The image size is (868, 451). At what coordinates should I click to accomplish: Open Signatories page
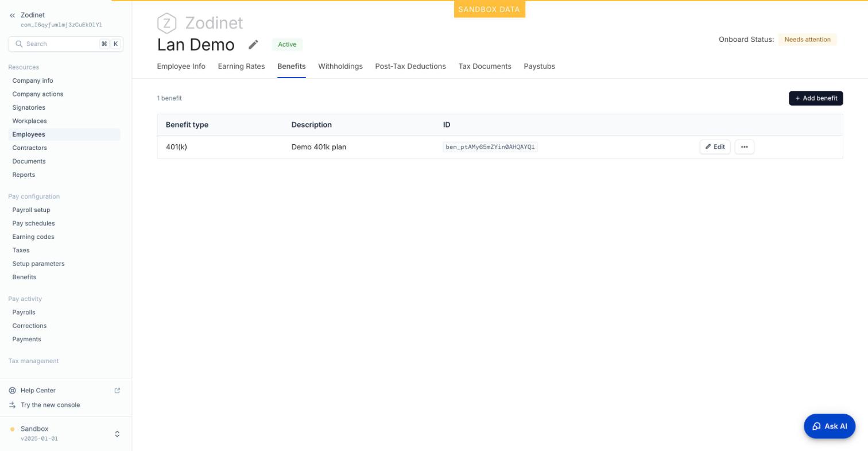[29, 108]
